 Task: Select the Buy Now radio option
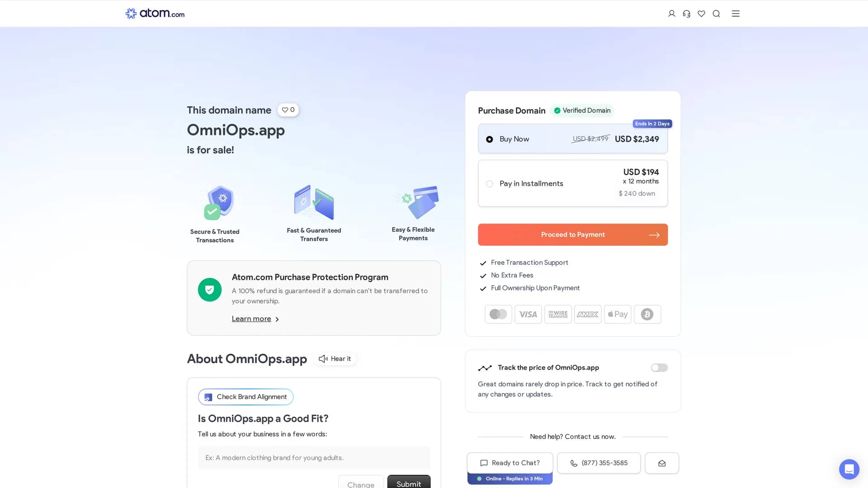pyautogui.click(x=489, y=139)
